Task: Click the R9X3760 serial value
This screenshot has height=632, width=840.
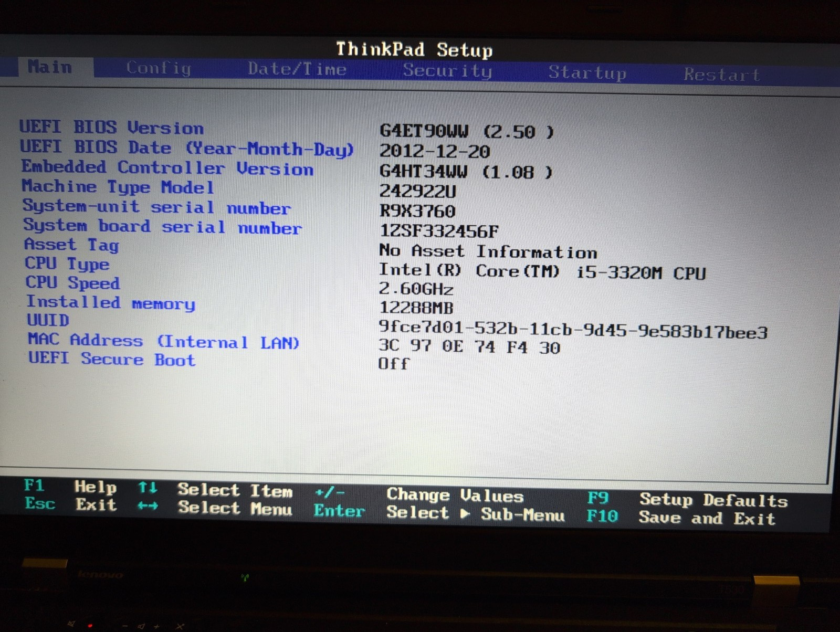Action: (x=417, y=211)
